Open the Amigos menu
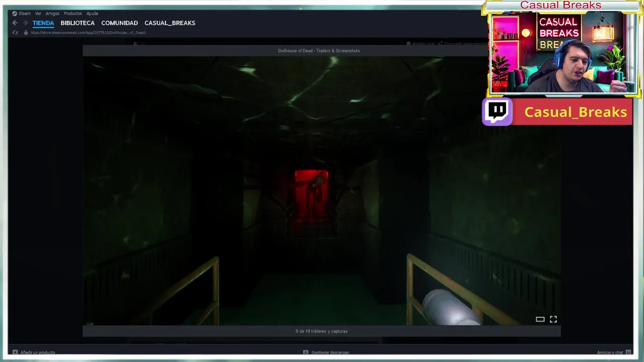The width and height of the screenshot is (644, 362). (52, 14)
